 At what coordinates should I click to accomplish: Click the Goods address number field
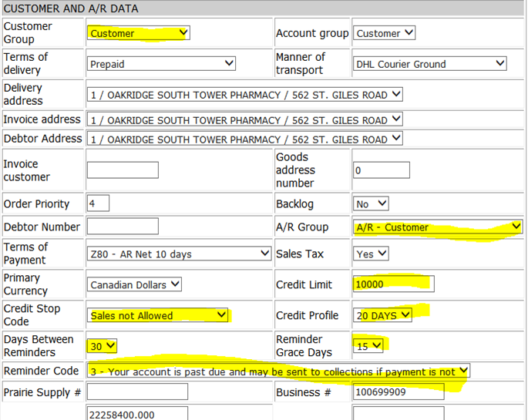tap(382, 170)
